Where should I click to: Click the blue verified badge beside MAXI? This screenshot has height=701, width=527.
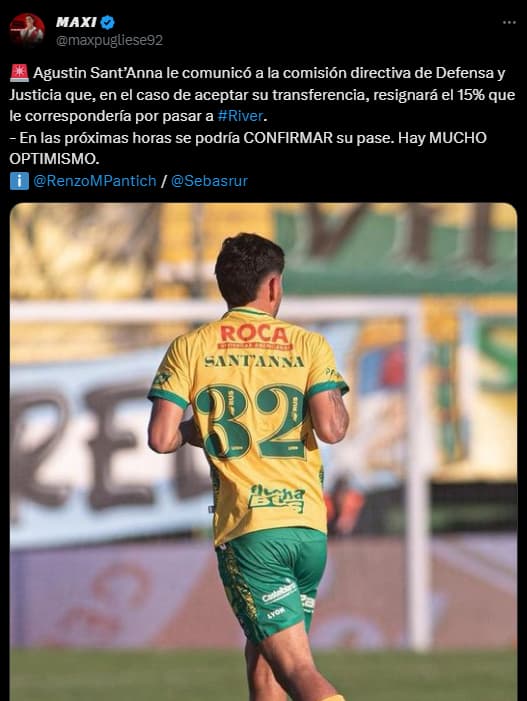108,22
